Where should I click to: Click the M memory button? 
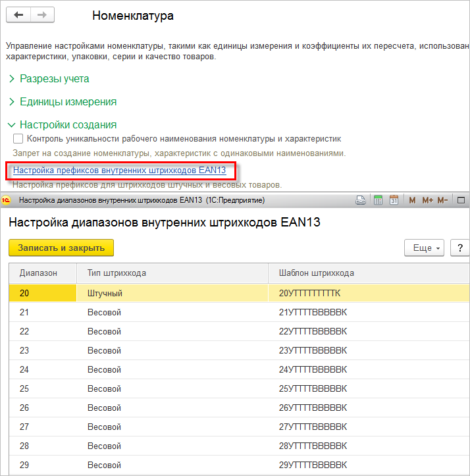(x=412, y=200)
